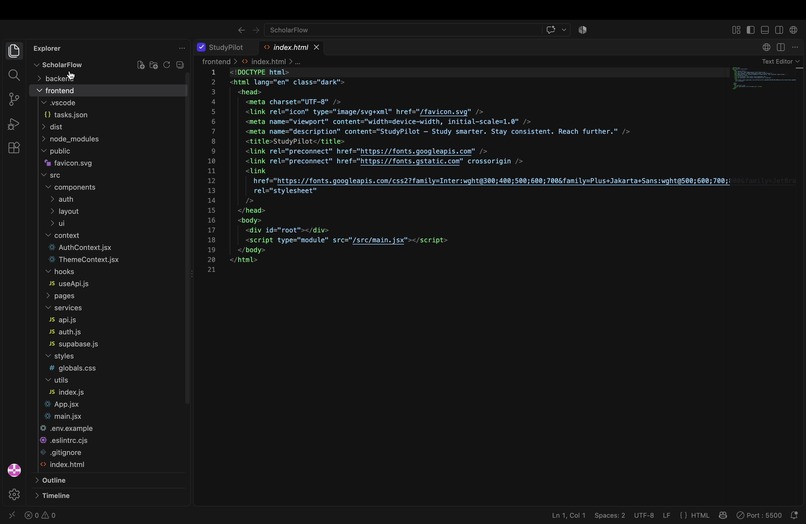
Task: Follow the /src/main.jsx script link
Action: [x=378, y=240]
